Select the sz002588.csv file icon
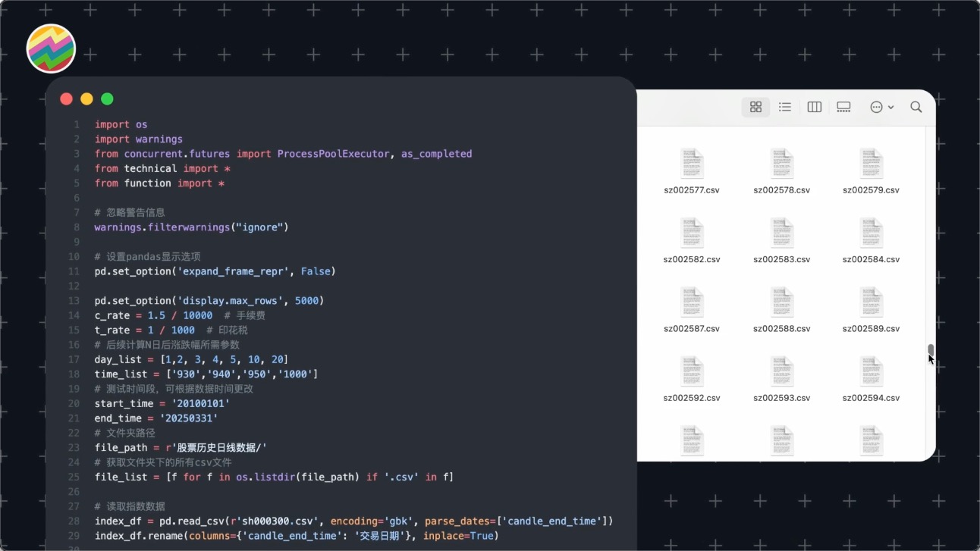The image size is (980, 551). coord(781,302)
